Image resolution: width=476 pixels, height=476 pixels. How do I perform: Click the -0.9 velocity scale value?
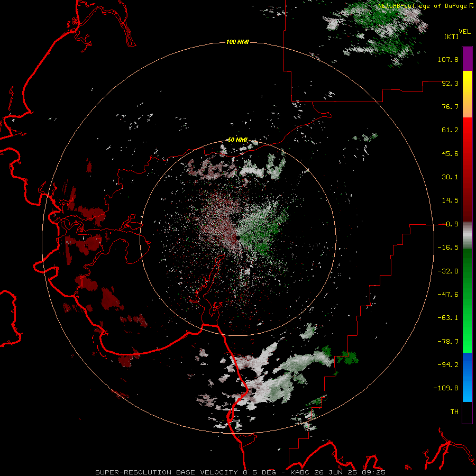click(x=450, y=224)
